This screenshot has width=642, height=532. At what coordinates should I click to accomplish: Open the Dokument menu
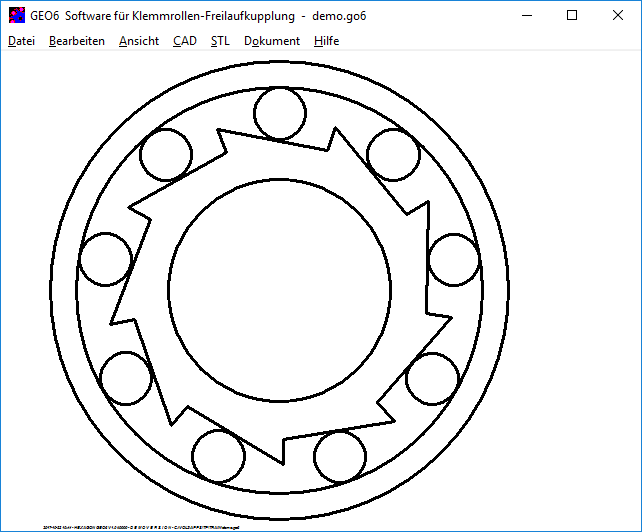click(x=271, y=41)
